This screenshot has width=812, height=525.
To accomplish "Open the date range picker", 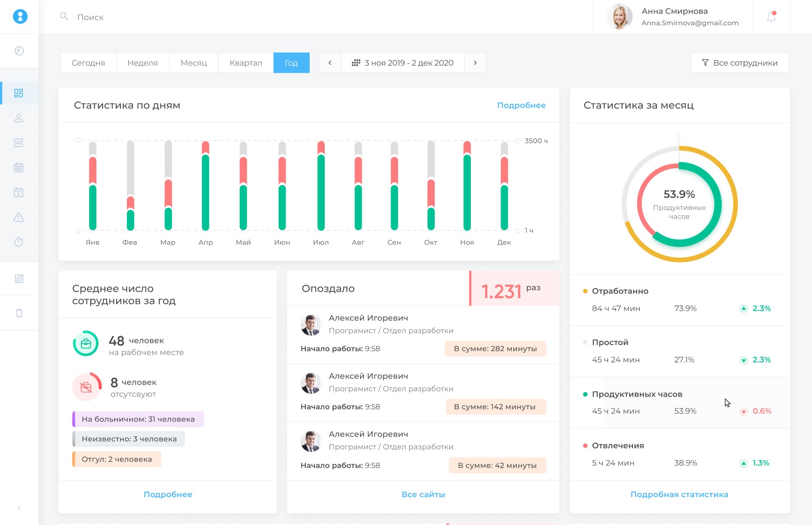I will pyautogui.click(x=403, y=63).
